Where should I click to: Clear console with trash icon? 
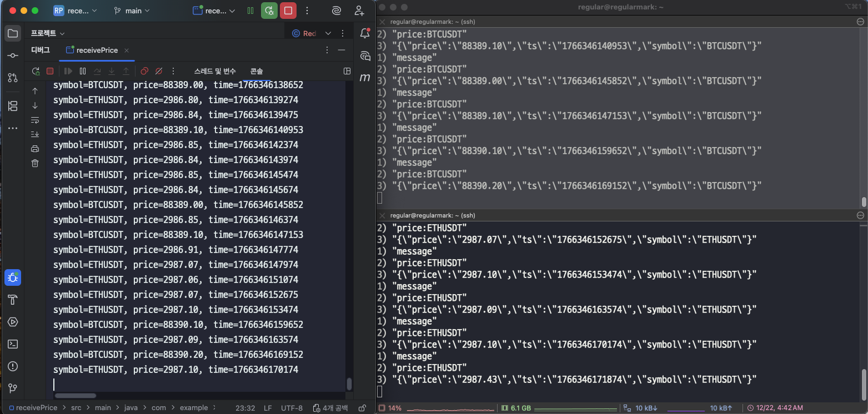[35, 163]
